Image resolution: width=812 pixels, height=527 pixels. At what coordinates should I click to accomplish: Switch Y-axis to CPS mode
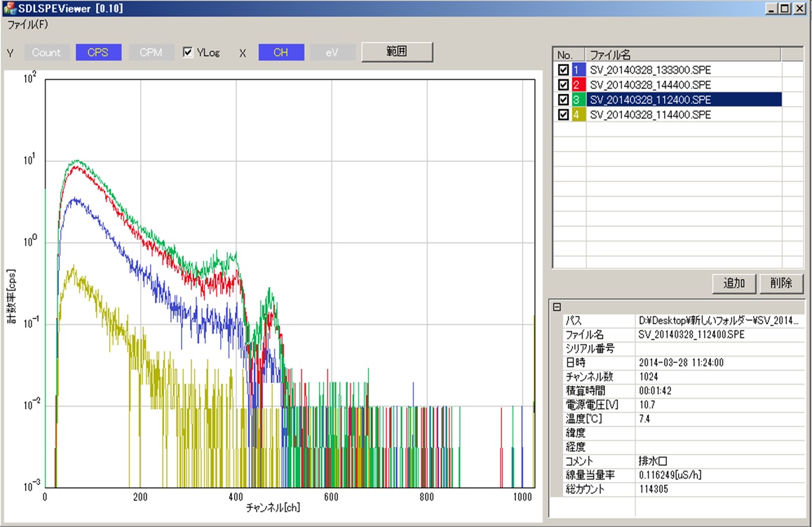click(98, 53)
